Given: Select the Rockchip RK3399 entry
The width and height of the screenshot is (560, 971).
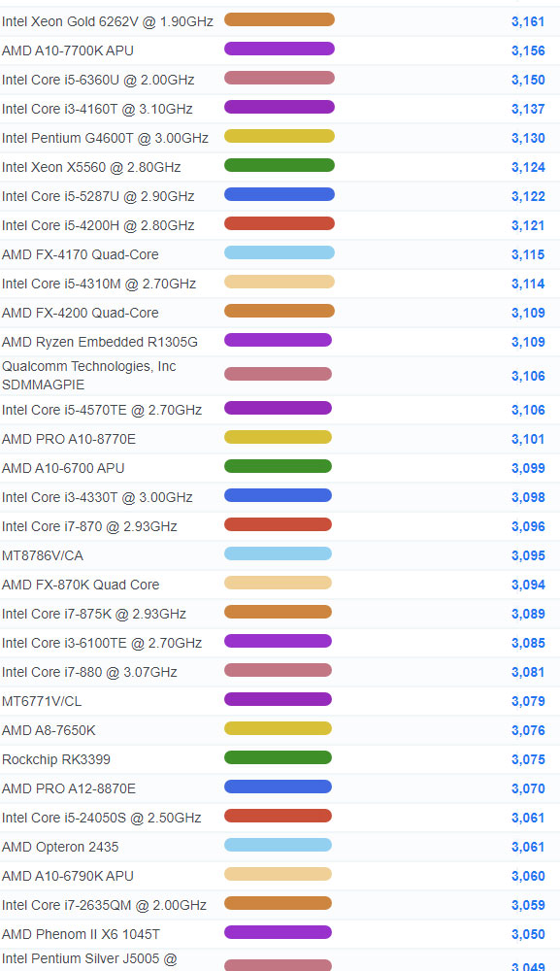Looking at the screenshot, I should pyautogui.click(x=55, y=759).
